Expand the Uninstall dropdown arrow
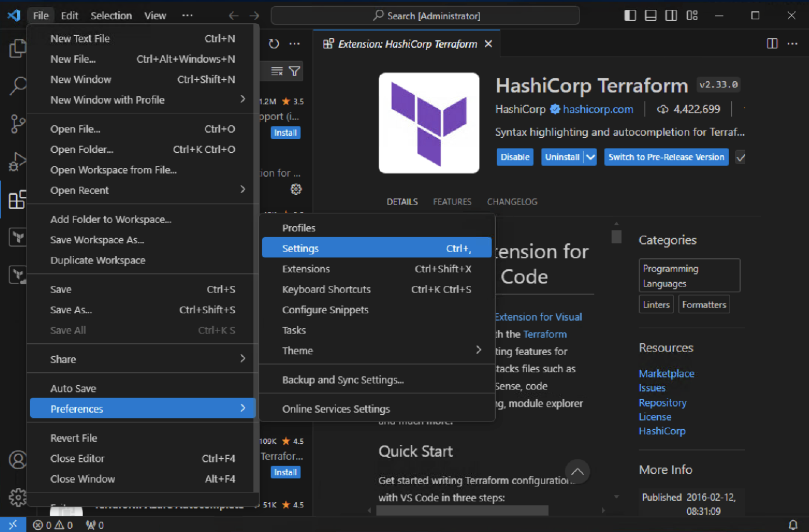This screenshot has height=532, width=809. pos(590,157)
